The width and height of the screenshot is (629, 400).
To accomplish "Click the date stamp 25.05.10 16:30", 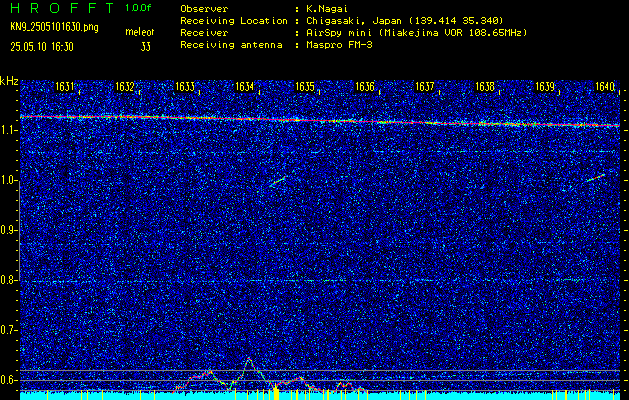I will [x=42, y=47].
